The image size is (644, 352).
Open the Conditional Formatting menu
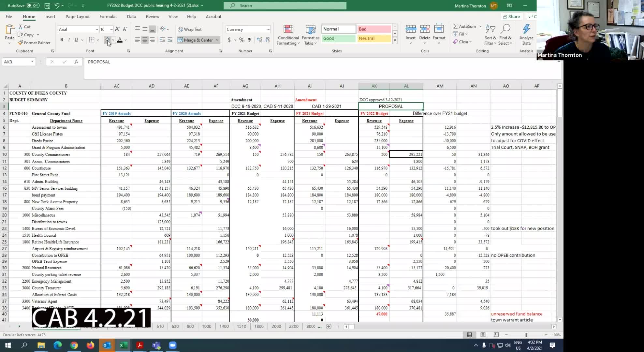[x=288, y=35]
